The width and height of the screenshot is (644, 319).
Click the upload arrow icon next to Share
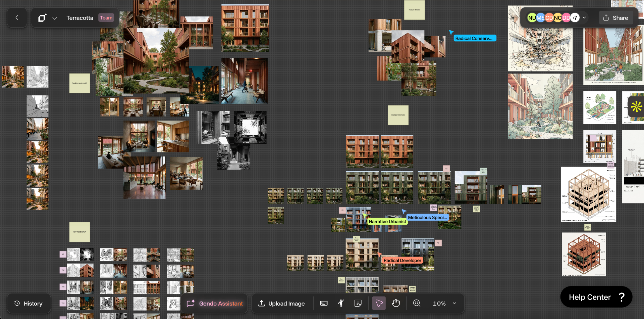click(606, 17)
